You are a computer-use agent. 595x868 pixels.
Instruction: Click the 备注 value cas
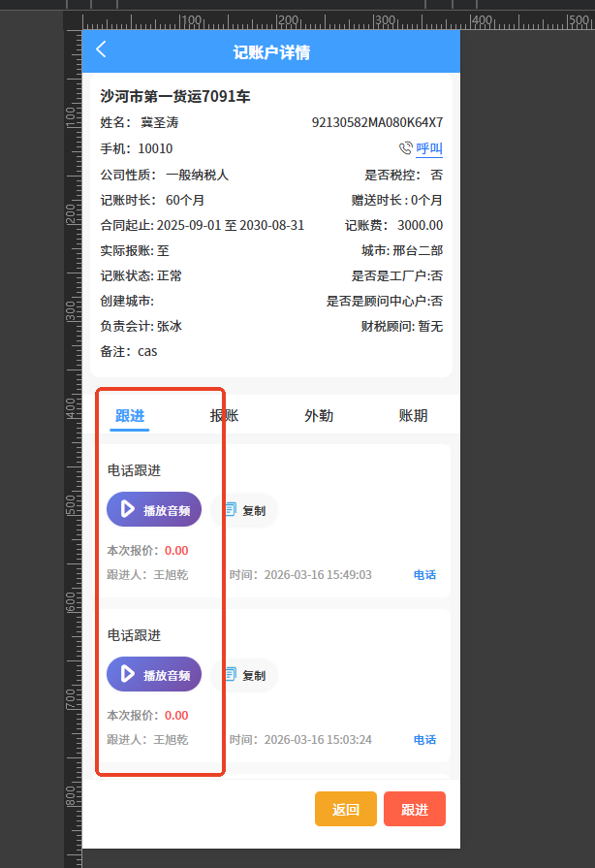[147, 351]
